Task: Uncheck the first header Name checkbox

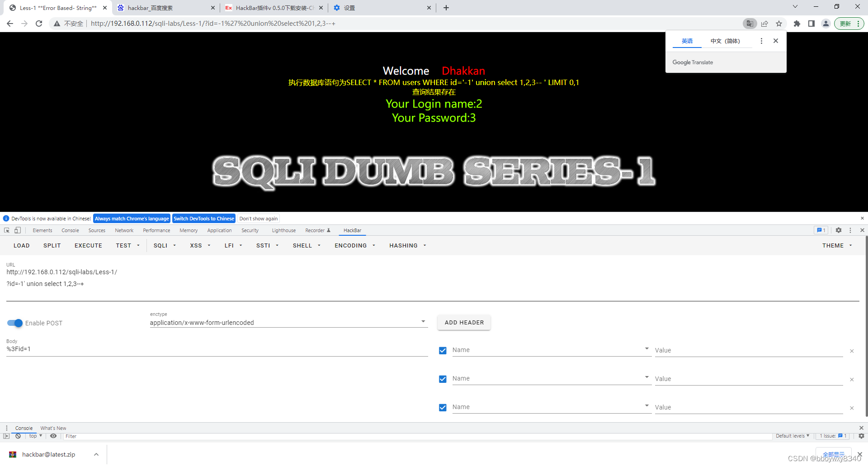Action: coord(443,351)
